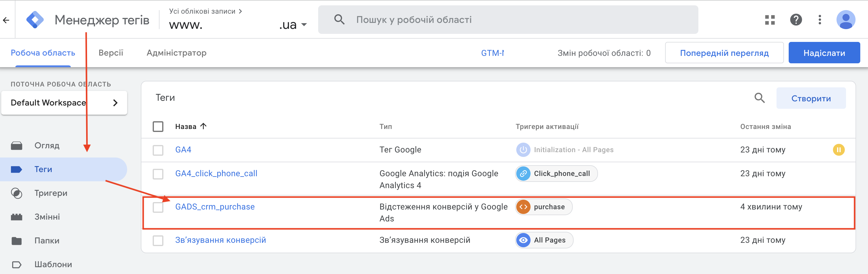Click the Initialization trigger power icon
The image size is (868, 274).
click(x=523, y=150)
